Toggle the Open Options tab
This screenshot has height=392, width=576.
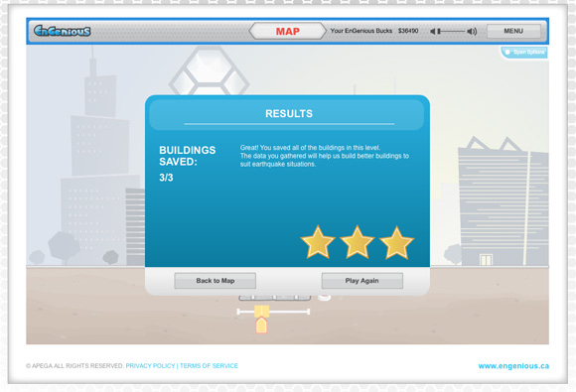click(x=524, y=53)
